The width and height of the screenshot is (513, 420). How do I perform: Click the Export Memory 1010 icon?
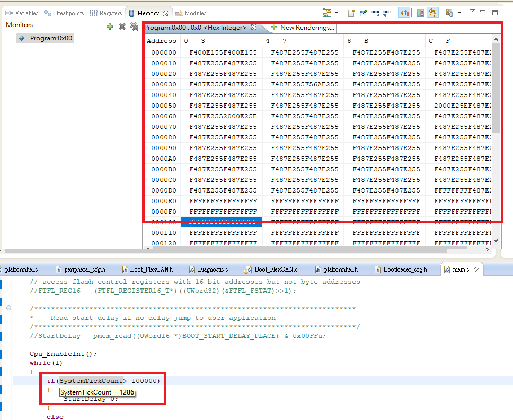click(x=387, y=13)
